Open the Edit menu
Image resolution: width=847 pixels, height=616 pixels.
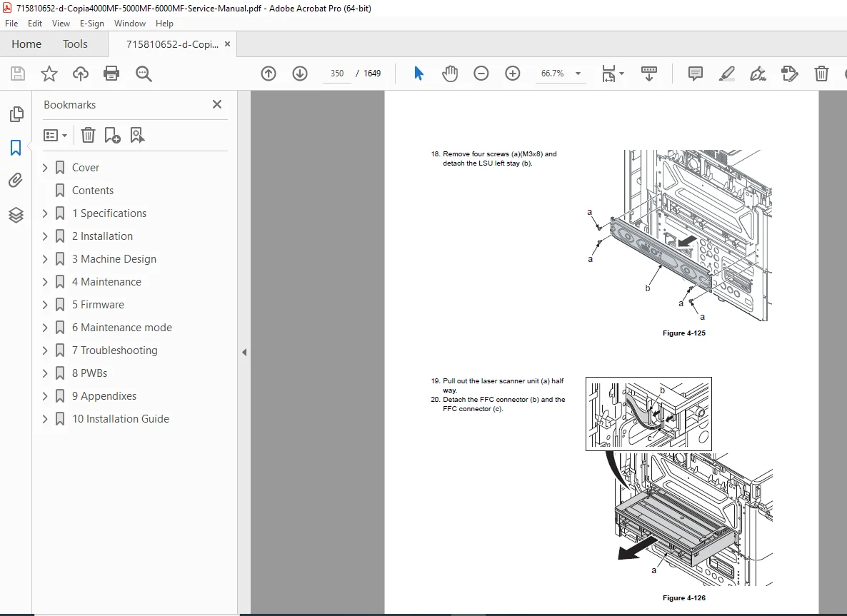[x=35, y=24]
